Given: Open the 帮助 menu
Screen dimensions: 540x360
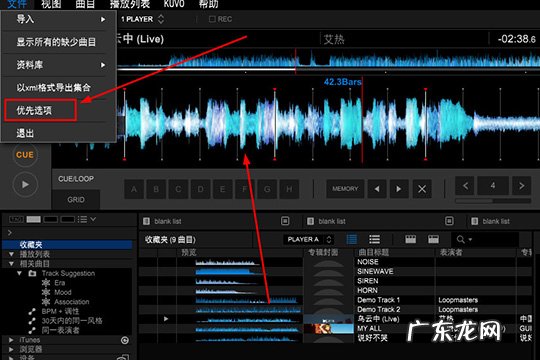Looking at the screenshot, I should coord(208,4).
